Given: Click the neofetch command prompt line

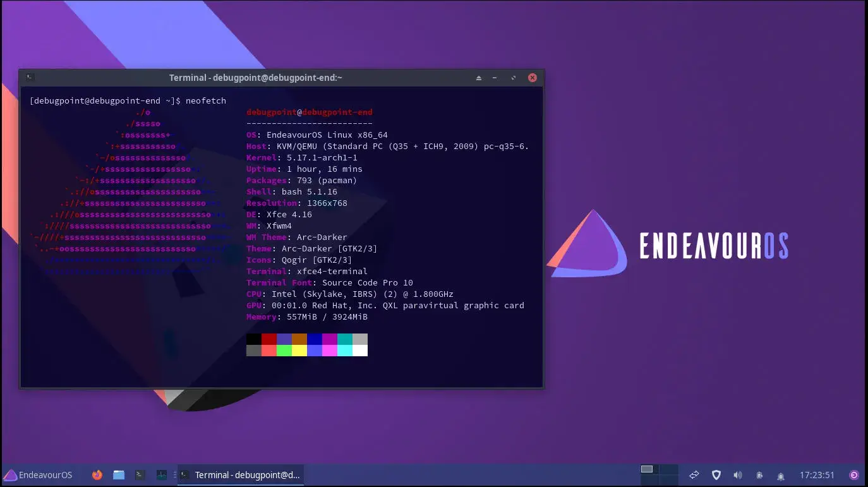Looking at the screenshot, I should pyautogui.click(x=128, y=101).
